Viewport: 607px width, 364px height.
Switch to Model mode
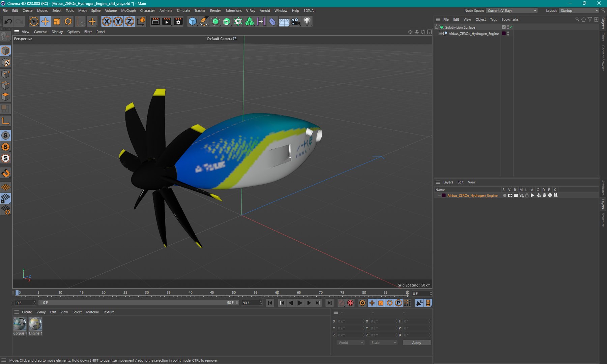[6, 51]
